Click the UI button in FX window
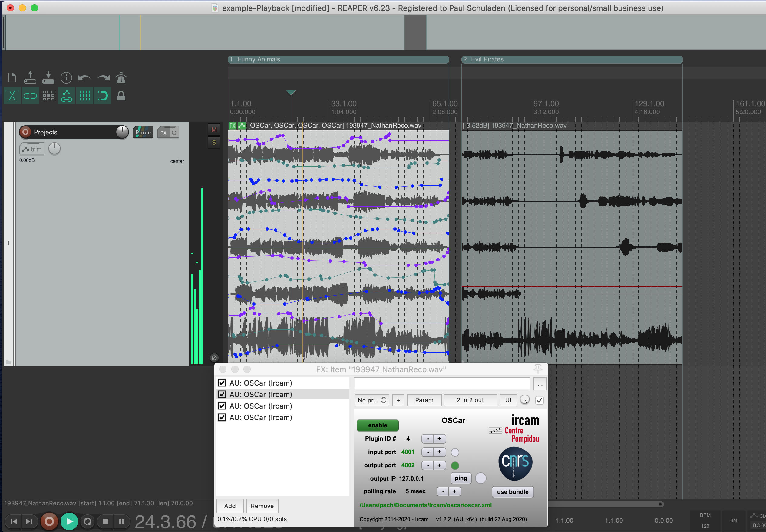Image resolution: width=766 pixels, height=532 pixels. (x=508, y=400)
